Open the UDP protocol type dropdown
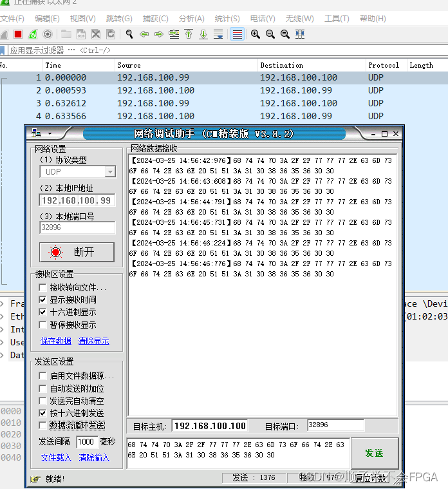Image resolution: width=448 pixels, height=489 pixels. click(110, 172)
